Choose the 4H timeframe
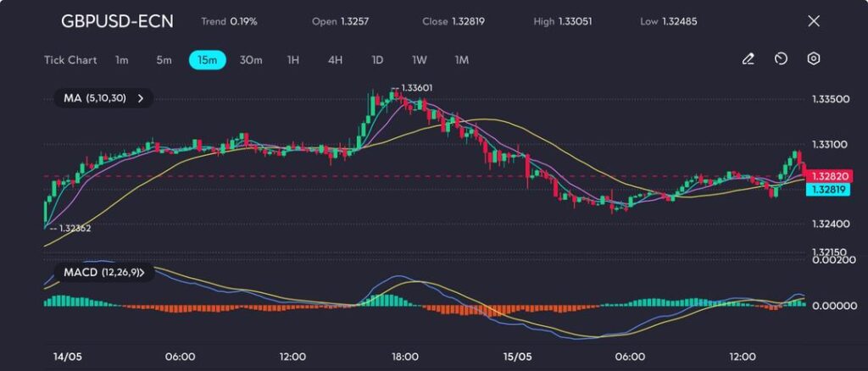The image size is (868, 371). point(335,60)
